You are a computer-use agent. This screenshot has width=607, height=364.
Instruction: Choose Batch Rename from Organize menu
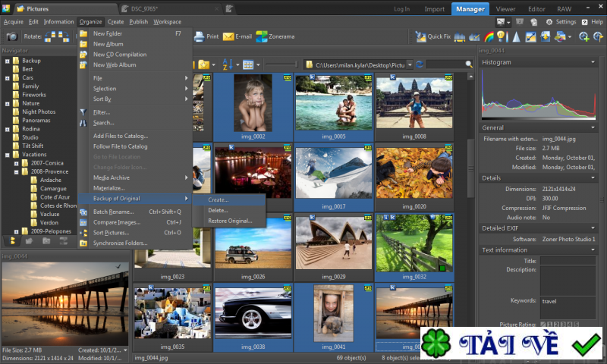(113, 212)
